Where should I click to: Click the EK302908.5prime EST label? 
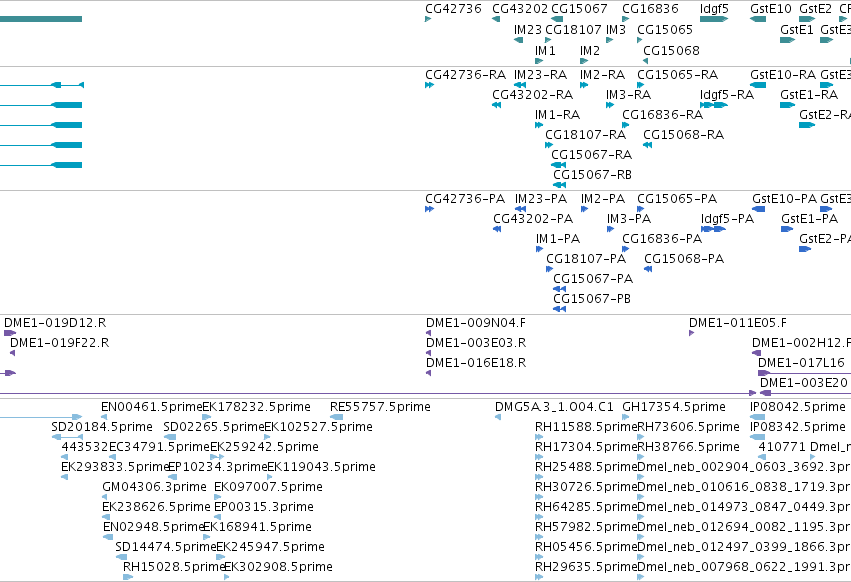click(x=278, y=567)
